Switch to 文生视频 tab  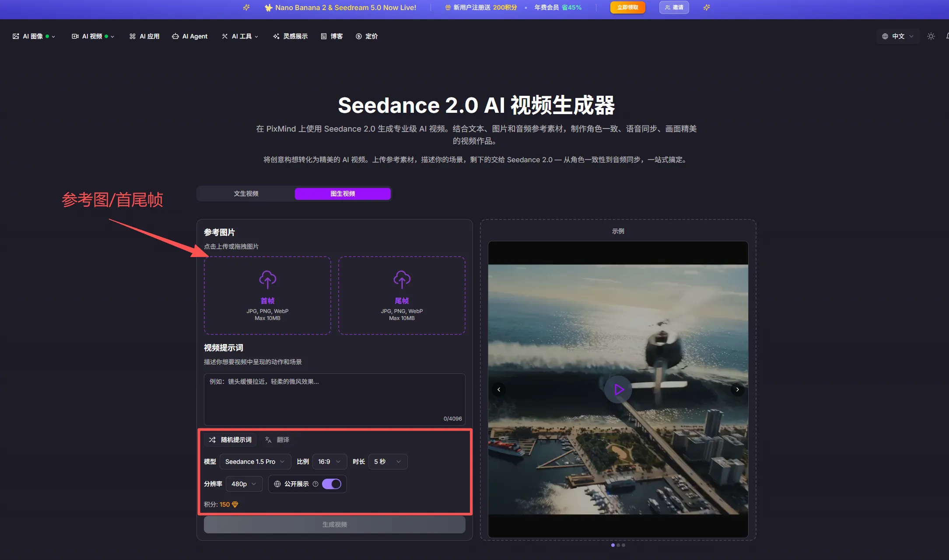pyautogui.click(x=246, y=194)
